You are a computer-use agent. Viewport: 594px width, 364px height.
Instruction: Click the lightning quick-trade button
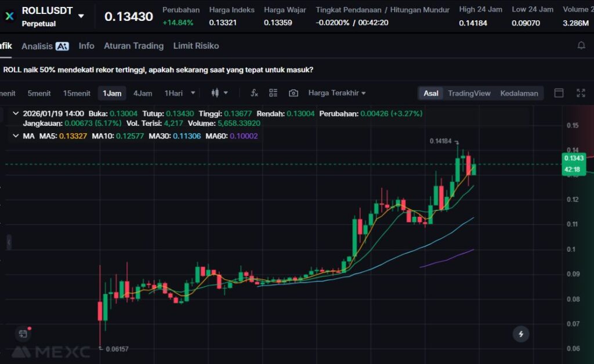pyautogui.click(x=521, y=334)
